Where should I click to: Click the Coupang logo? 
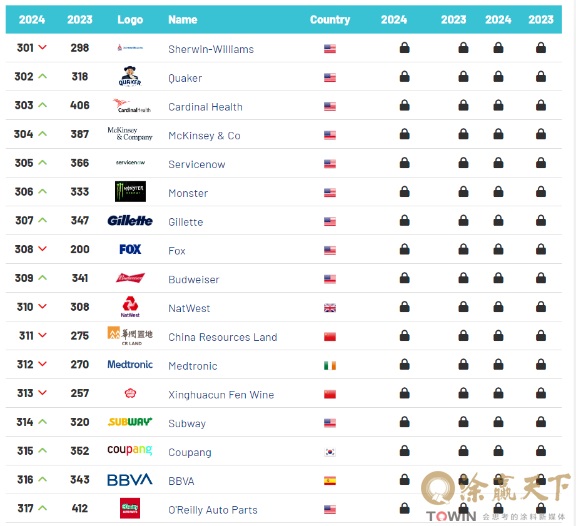point(130,450)
